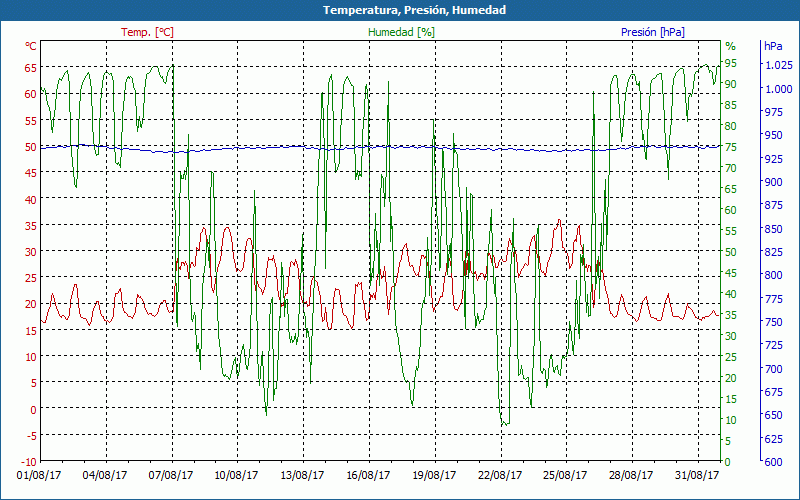This screenshot has width=800, height=500.
Task: Click the blue pressure axis value 800
Action: tap(773, 275)
